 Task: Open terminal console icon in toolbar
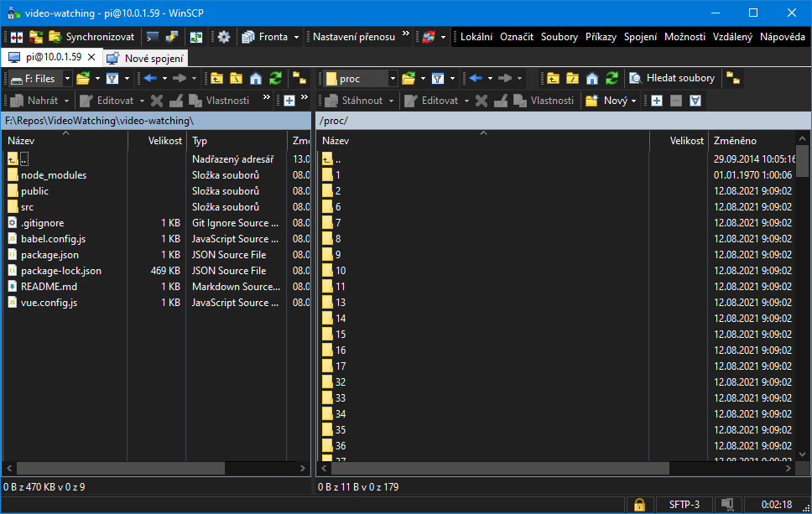pyautogui.click(x=152, y=37)
